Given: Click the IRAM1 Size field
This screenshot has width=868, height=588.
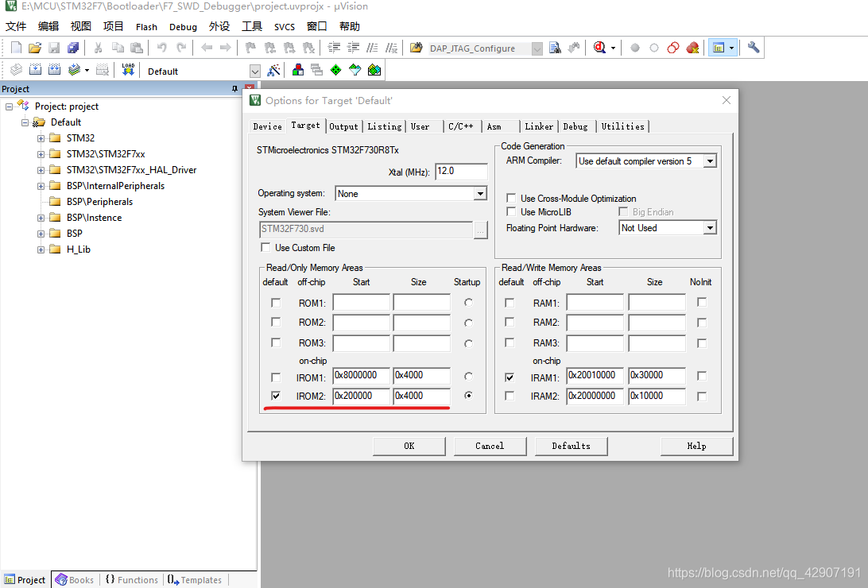Looking at the screenshot, I should (657, 376).
